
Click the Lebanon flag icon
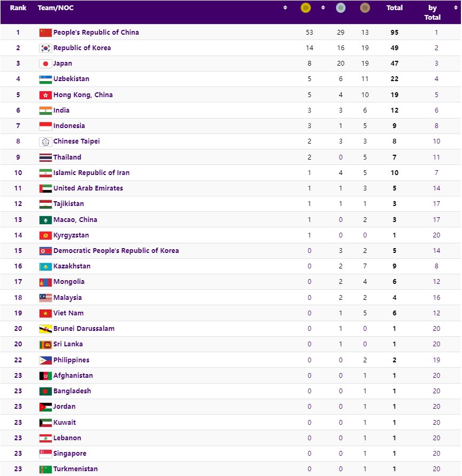[x=45, y=438]
